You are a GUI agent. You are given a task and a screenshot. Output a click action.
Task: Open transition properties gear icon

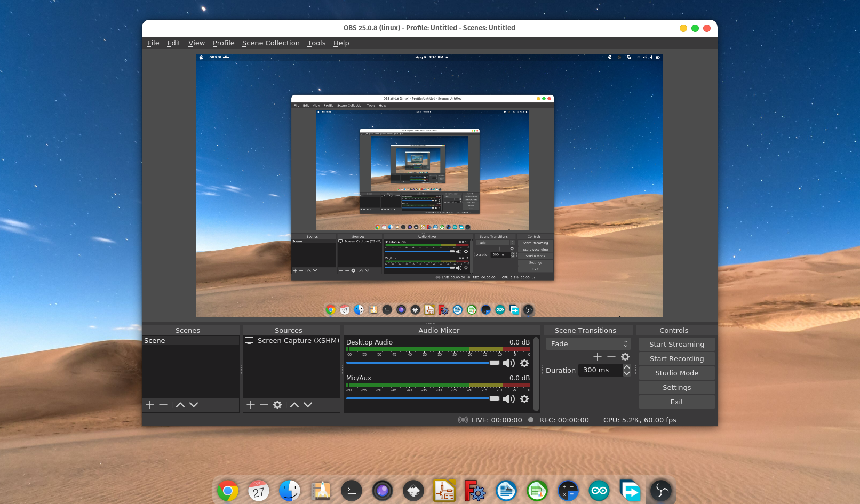coord(625,357)
